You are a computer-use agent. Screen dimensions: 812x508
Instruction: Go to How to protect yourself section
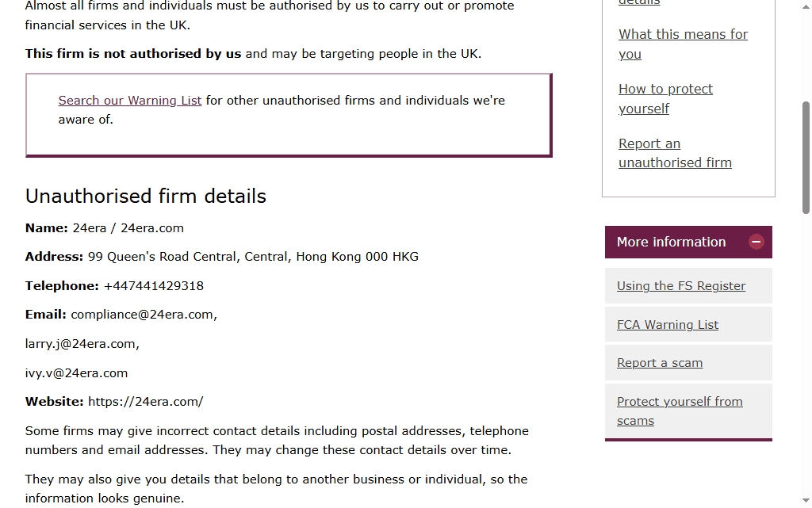click(665, 99)
